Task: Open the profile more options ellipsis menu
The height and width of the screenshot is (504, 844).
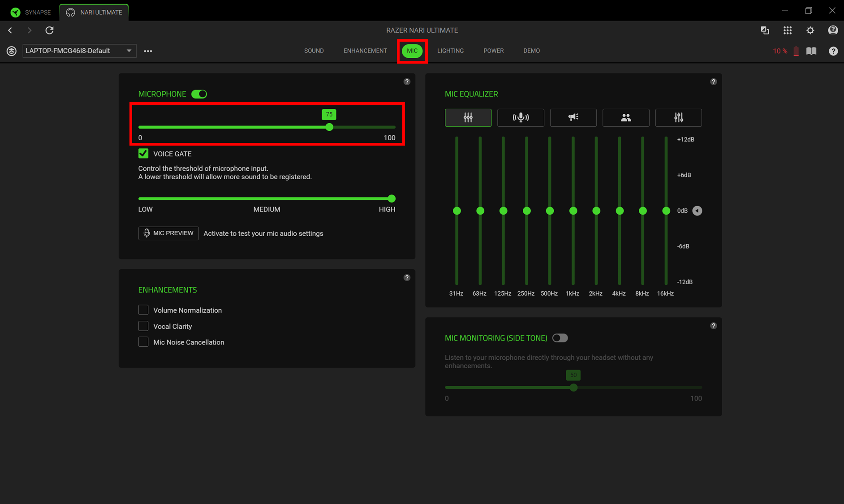Action: pos(148,51)
